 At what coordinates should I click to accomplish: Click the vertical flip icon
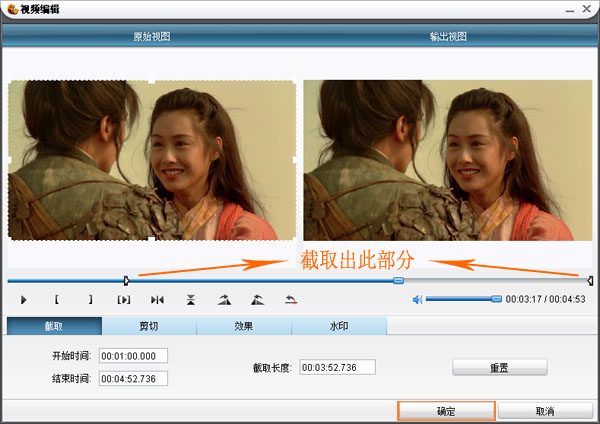click(191, 300)
